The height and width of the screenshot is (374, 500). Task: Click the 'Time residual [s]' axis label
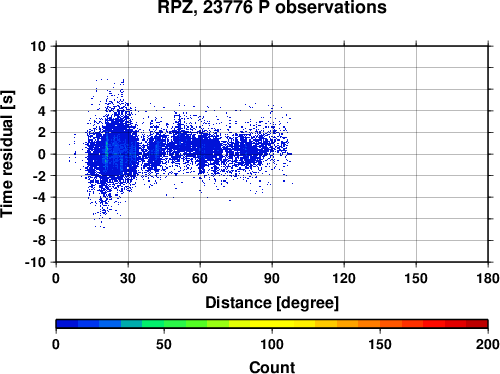(7, 154)
